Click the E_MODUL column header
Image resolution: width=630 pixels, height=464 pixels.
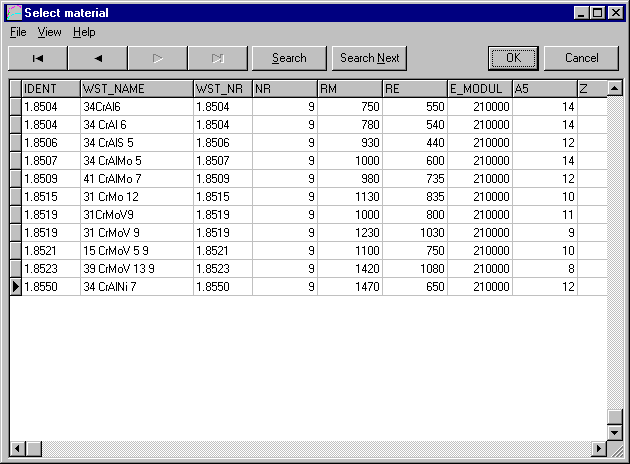tap(479, 89)
